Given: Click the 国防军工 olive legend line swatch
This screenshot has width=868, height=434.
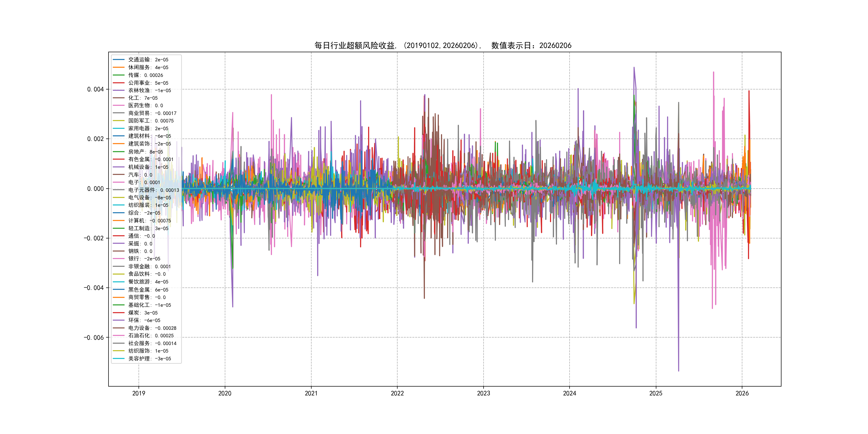Looking at the screenshot, I should 119,121.
